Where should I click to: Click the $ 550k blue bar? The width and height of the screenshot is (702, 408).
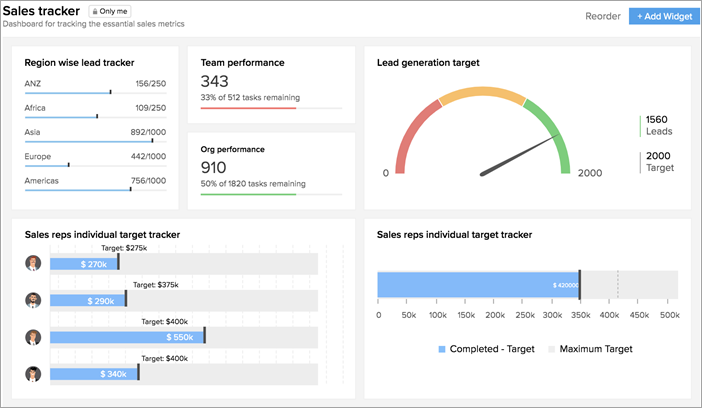pos(127,337)
